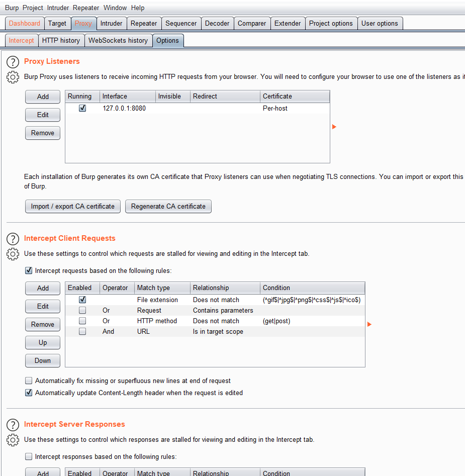Enable the URL Is in target scope rule
This screenshot has height=476, width=465.
[x=82, y=332]
